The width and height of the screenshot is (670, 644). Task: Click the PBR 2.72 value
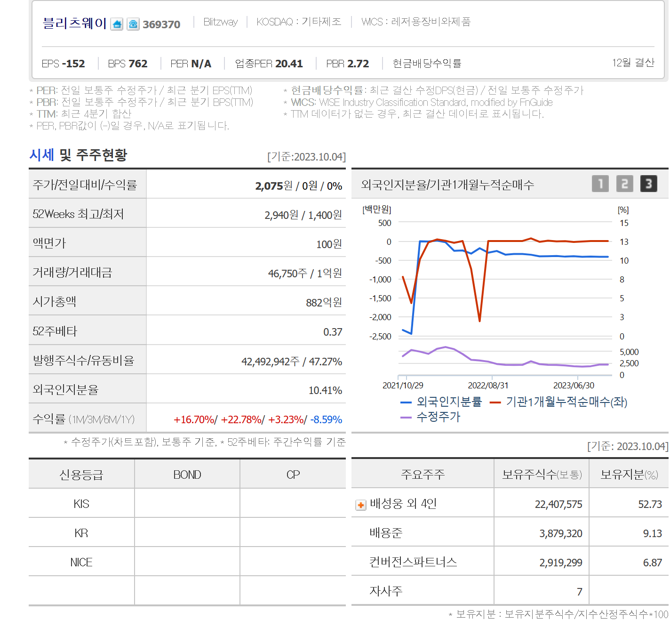point(348,64)
